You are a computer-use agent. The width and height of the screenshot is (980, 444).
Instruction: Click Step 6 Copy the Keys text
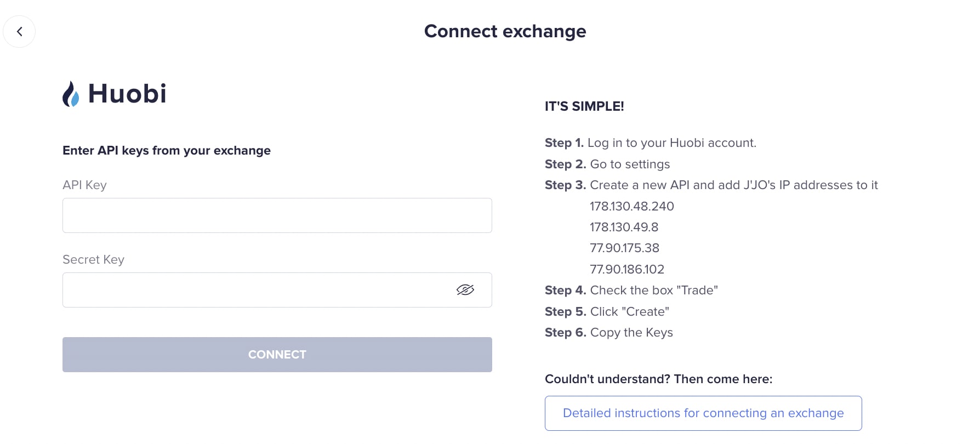coord(609,333)
